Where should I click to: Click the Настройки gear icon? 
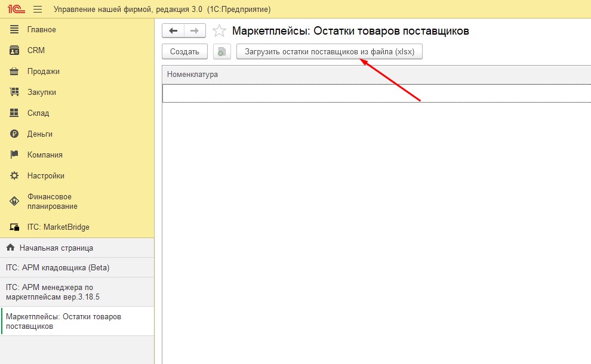tap(14, 175)
